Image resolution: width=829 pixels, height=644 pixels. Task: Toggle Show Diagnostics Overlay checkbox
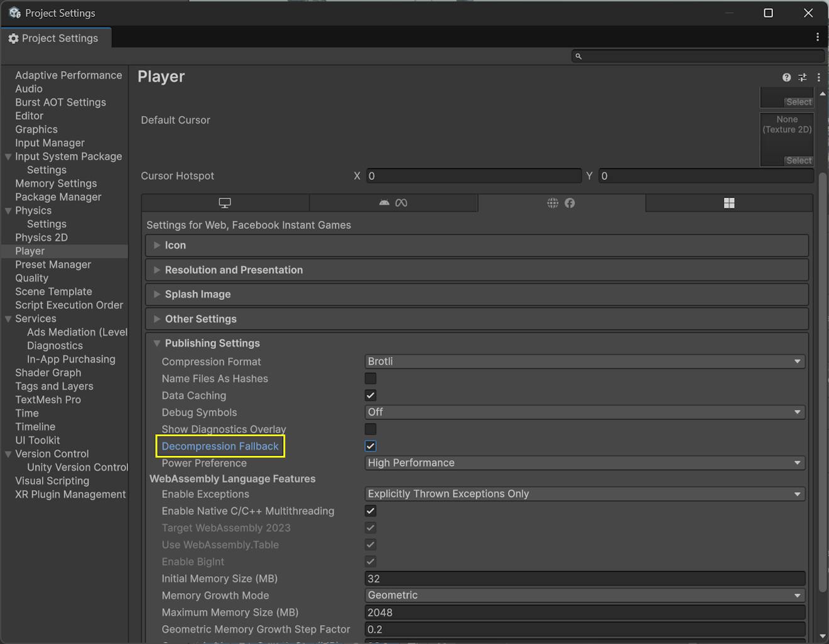(371, 429)
